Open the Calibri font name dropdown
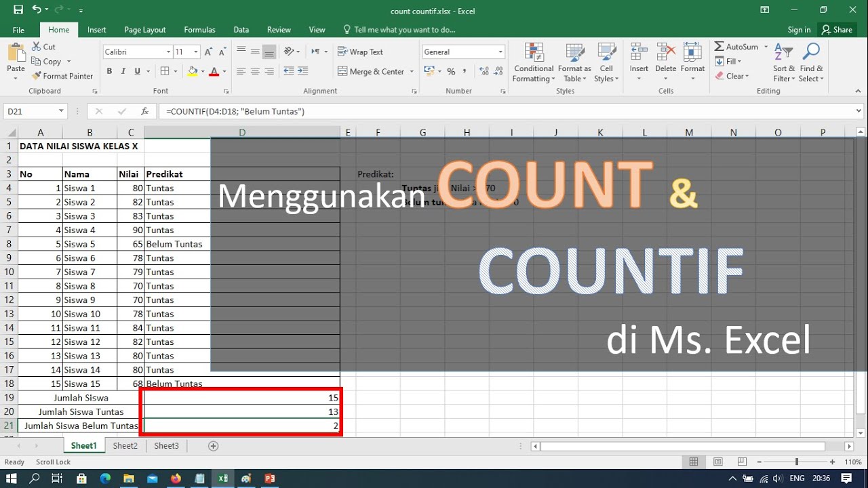Image resolution: width=868 pixels, height=488 pixels. pos(168,52)
